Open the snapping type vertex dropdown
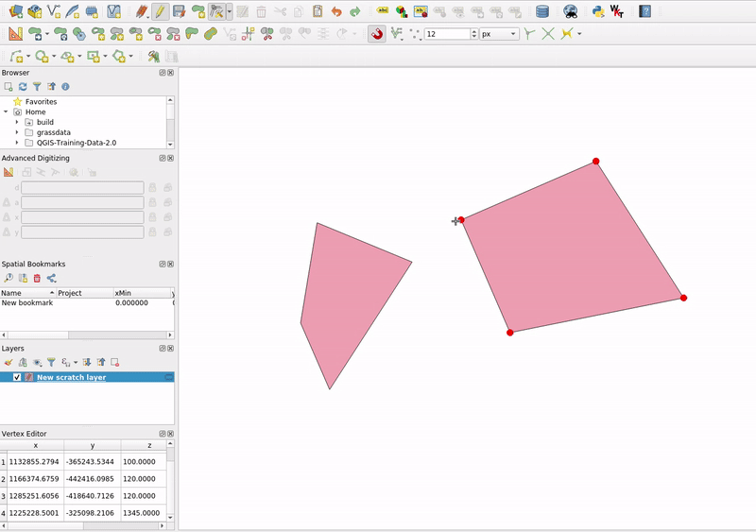 point(415,33)
